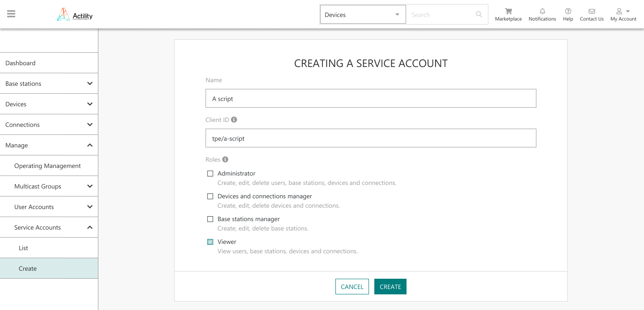The image size is (644, 310).
Task: Click the Roles info icon
Action: point(225,159)
